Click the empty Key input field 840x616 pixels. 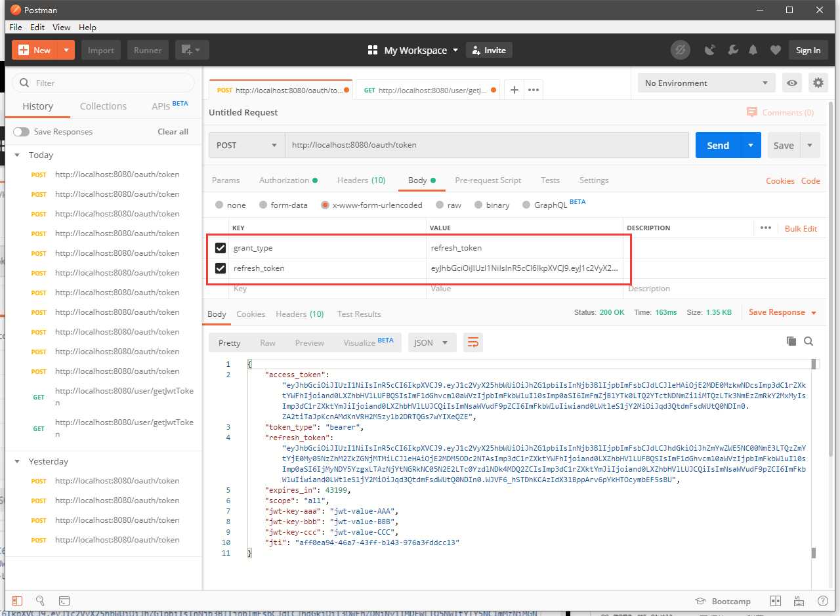tap(327, 289)
